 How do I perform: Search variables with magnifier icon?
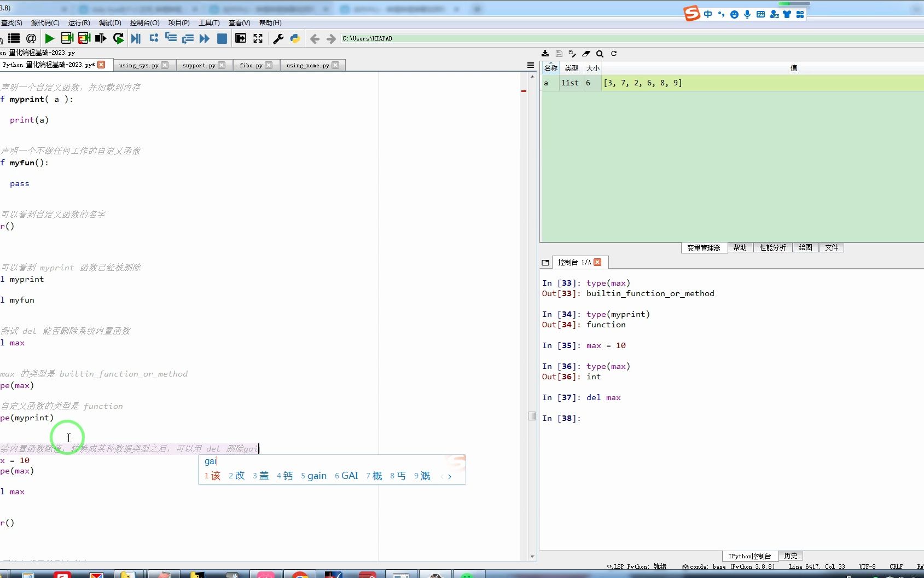coord(600,54)
